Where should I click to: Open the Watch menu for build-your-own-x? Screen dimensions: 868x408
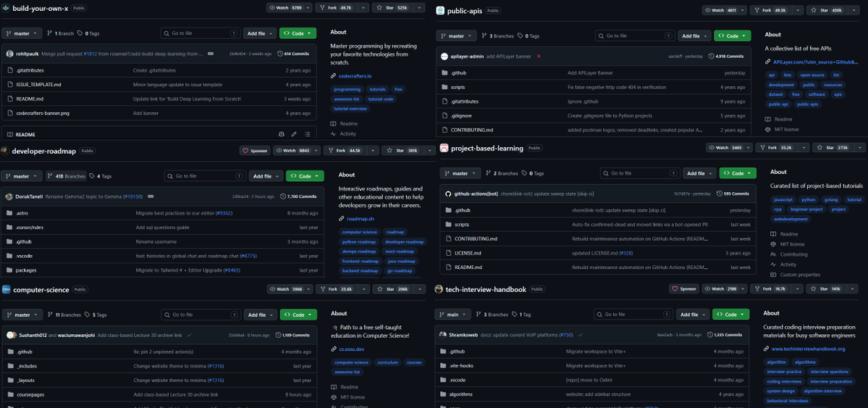288,8
